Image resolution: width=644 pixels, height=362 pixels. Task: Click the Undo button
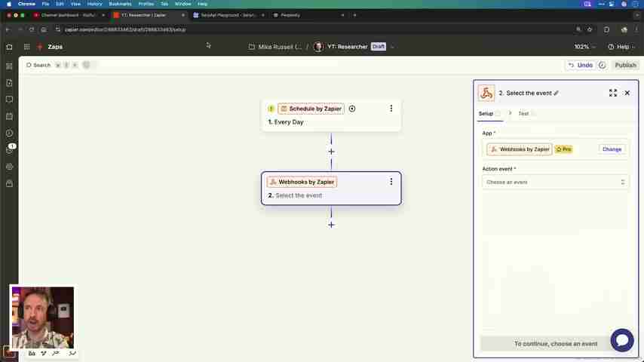pyautogui.click(x=581, y=65)
